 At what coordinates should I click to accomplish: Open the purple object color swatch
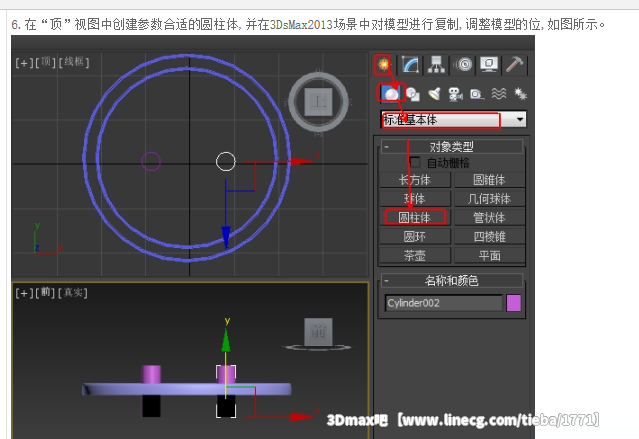pos(513,303)
